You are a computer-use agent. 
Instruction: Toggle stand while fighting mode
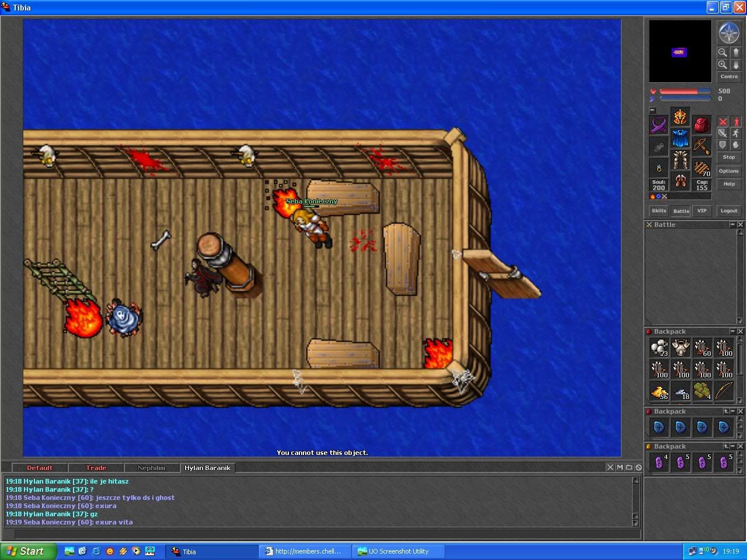(x=736, y=121)
